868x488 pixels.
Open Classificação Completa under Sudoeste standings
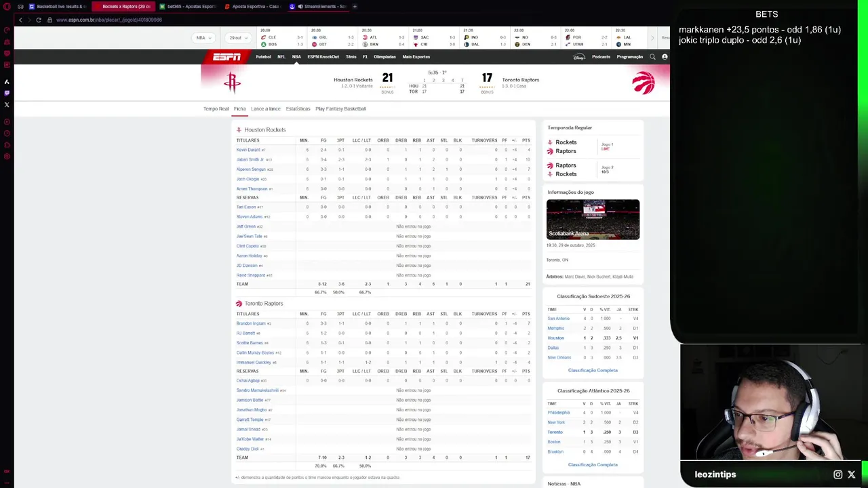click(x=593, y=371)
